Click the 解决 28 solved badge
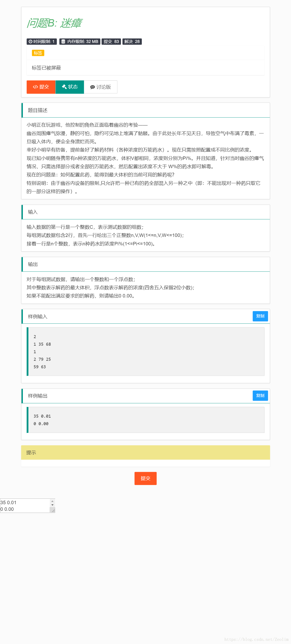The width and height of the screenshot is (291, 644). pos(132,42)
